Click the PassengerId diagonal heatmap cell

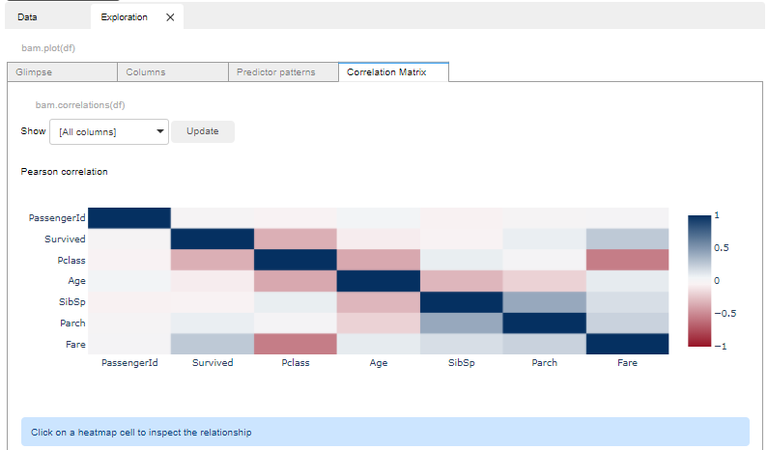pos(129,217)
